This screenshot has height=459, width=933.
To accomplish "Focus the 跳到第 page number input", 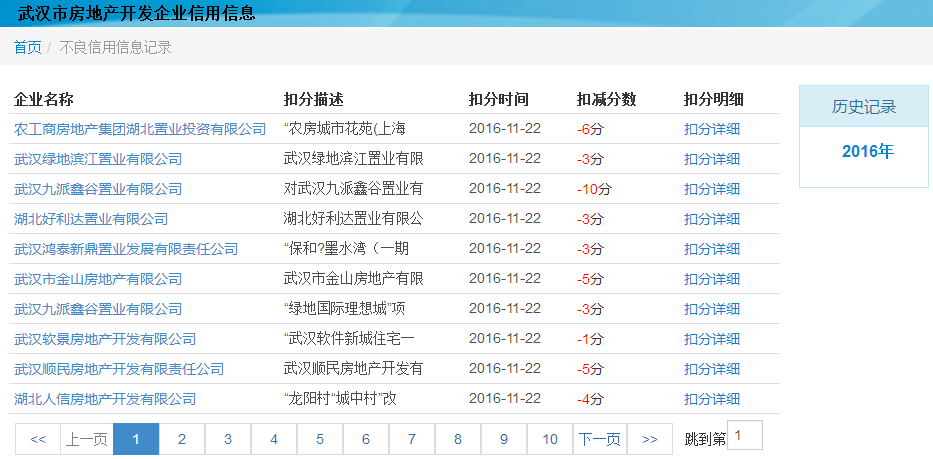I will [x=745, y=436].
